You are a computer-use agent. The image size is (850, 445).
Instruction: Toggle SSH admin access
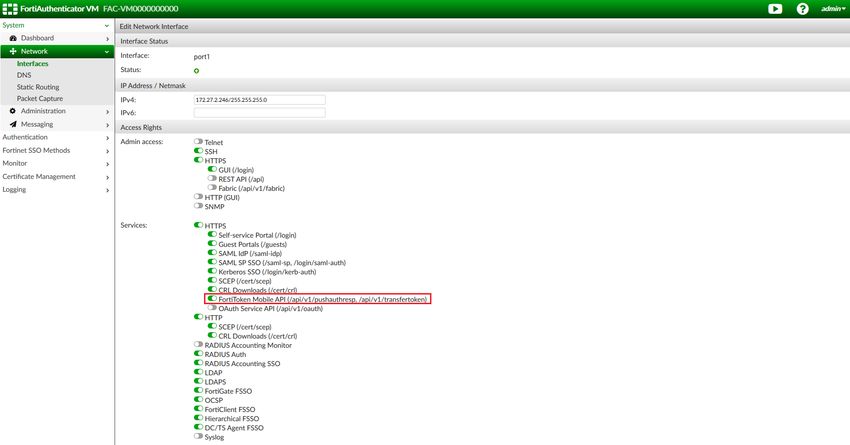pos(198,151)
